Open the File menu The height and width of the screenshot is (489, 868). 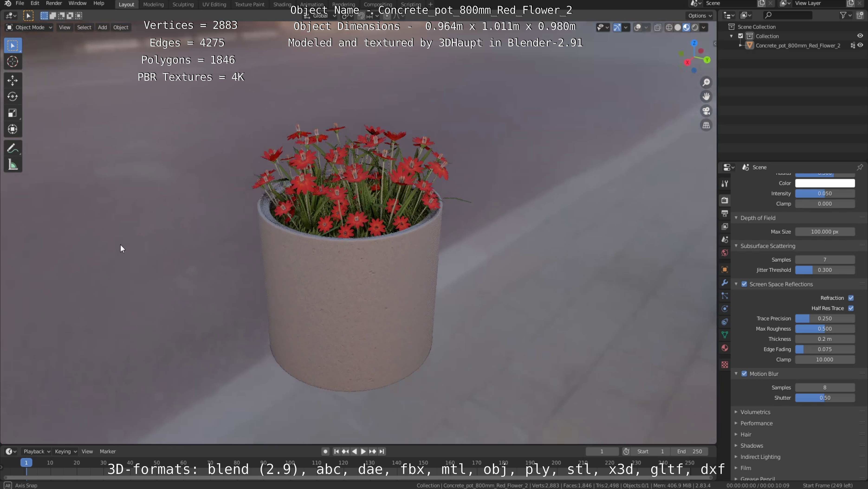pyautogui.click(x=19, y=3)
